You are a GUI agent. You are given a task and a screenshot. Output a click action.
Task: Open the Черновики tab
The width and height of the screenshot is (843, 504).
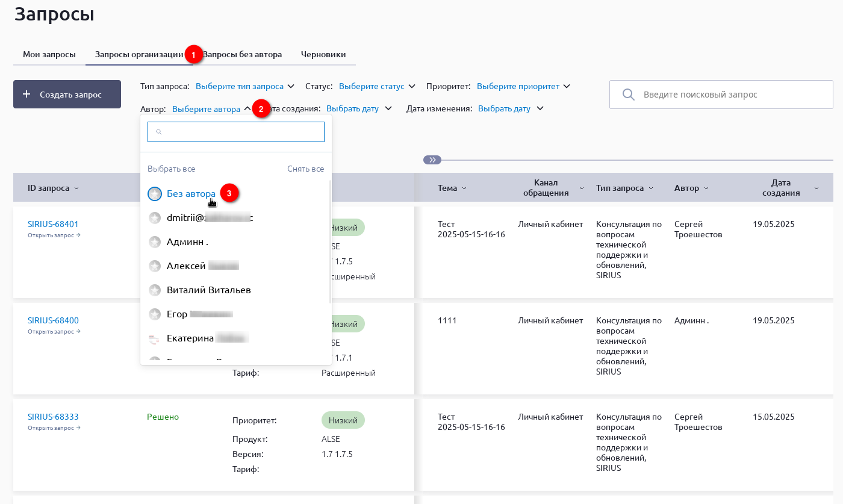(323, 55)
